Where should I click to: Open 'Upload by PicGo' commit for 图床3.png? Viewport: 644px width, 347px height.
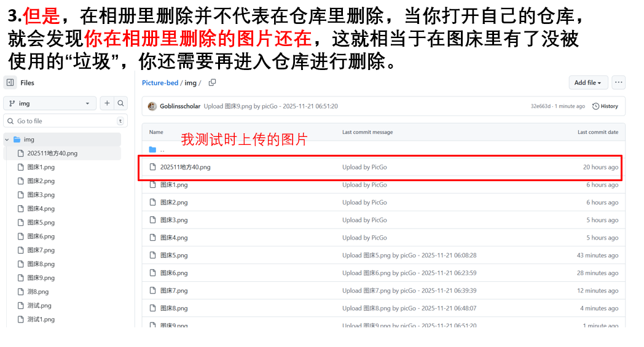point(365,220)
